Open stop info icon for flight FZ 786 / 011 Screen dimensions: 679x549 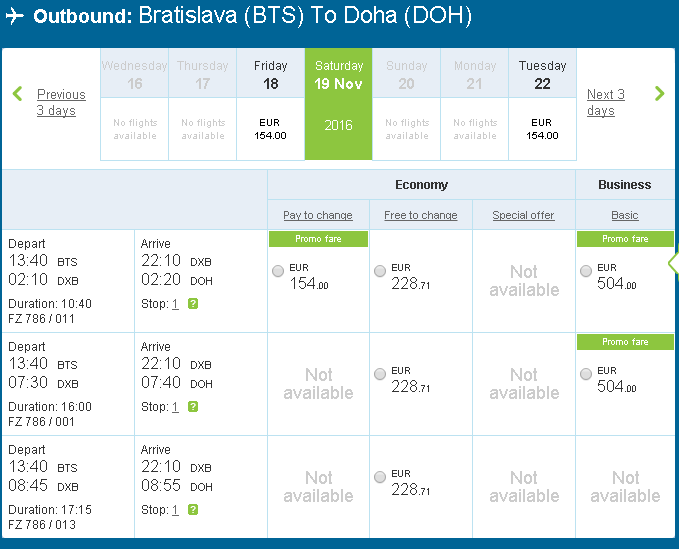click(193, 304)
